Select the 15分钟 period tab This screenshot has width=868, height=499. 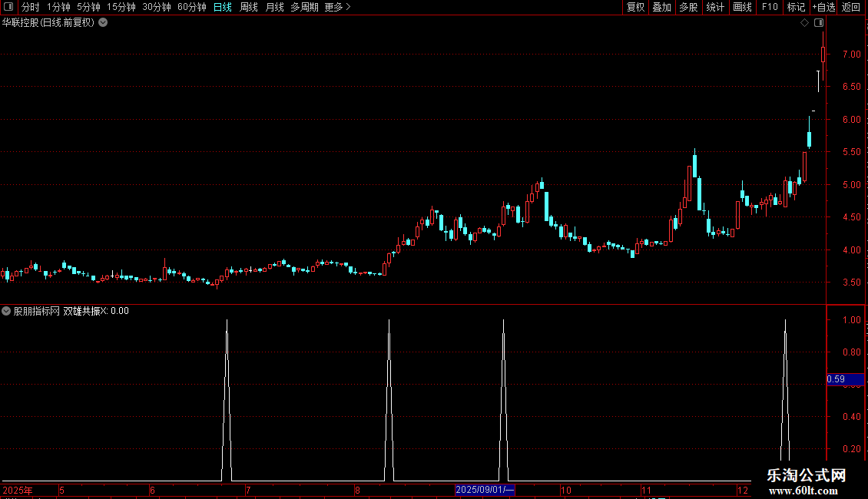(121, 7)
